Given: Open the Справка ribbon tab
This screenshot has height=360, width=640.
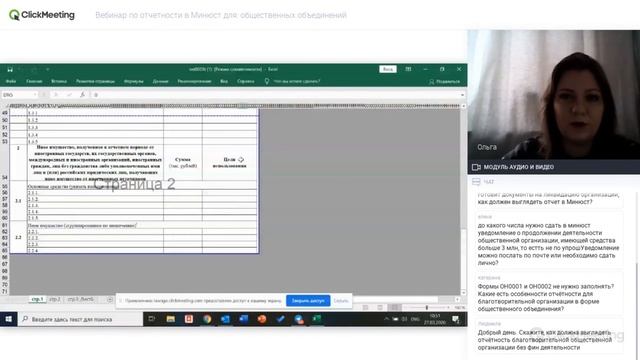Looking at the screenshot, I should point(246,81).
